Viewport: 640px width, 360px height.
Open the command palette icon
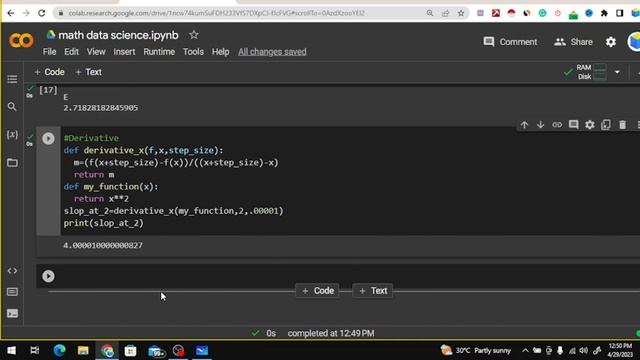click(12, 292)
